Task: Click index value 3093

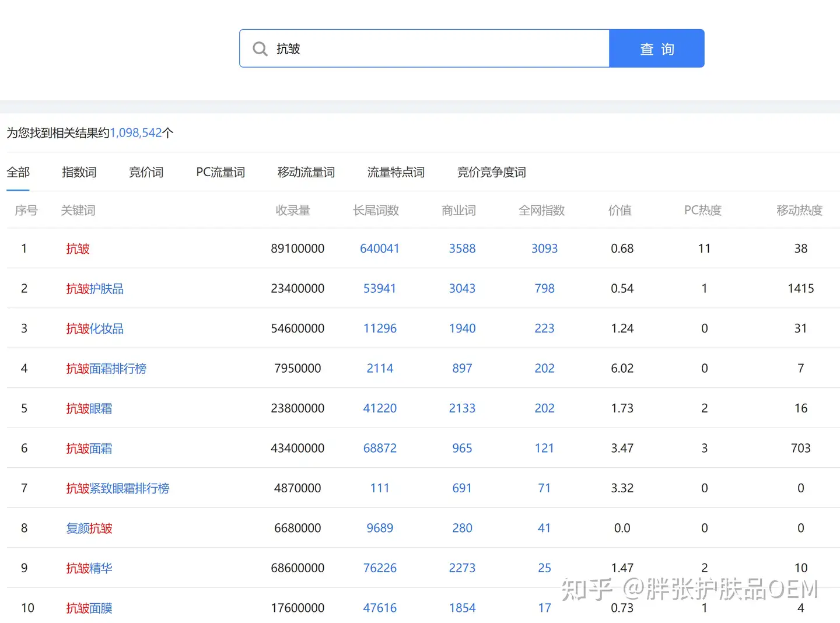Action: coord(544,249)
